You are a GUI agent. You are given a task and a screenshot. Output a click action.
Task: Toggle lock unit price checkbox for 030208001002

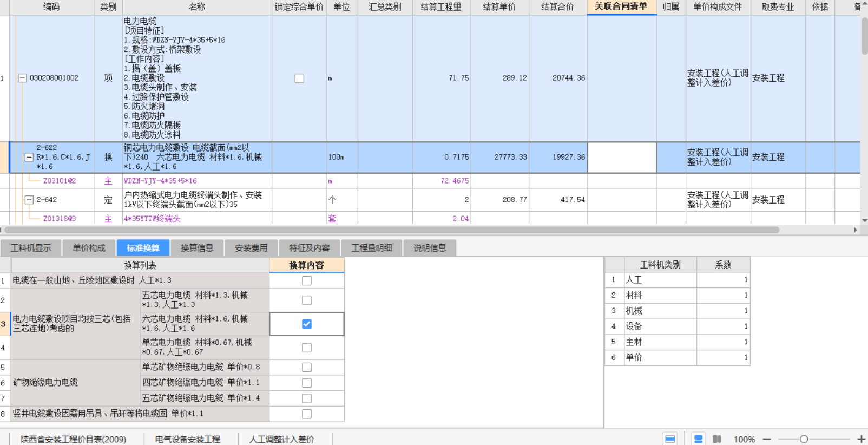click(299, 78)
